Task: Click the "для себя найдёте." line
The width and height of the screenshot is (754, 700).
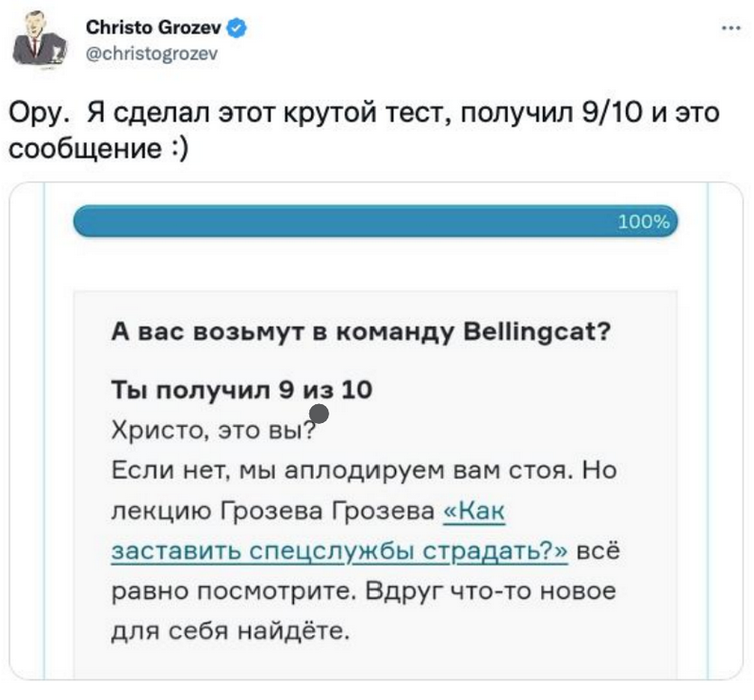Action: [230, 629]
